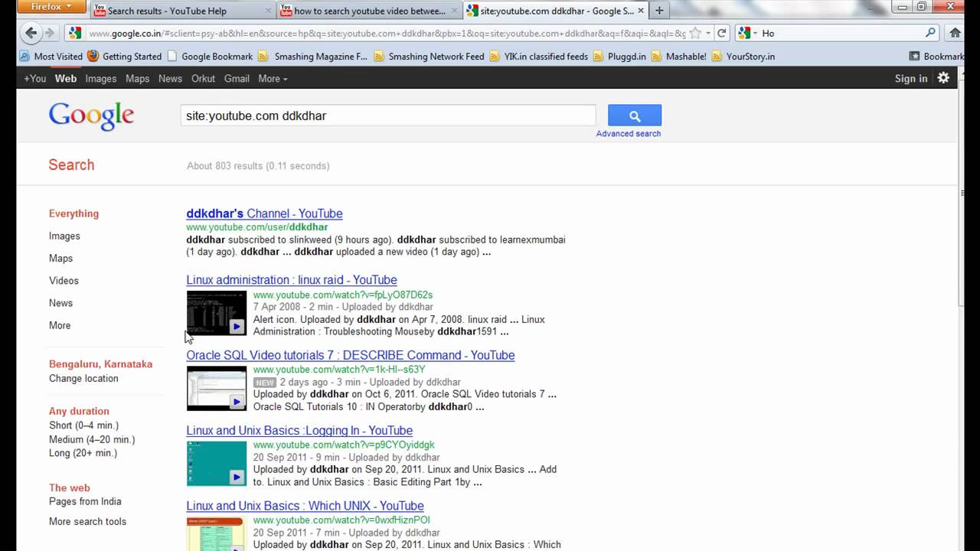Play the Logging In video thumbnail
The width and height of the screenshot is (980, 551).
[x=217, y=463]
